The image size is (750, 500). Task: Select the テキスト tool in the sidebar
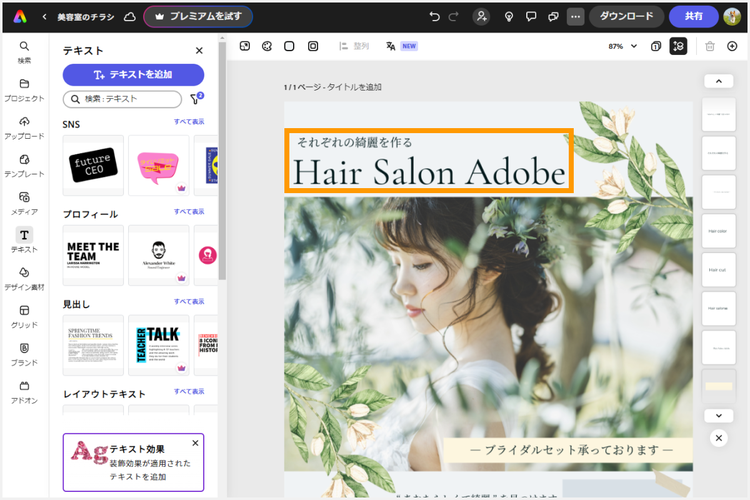click(x=24, y=241)
